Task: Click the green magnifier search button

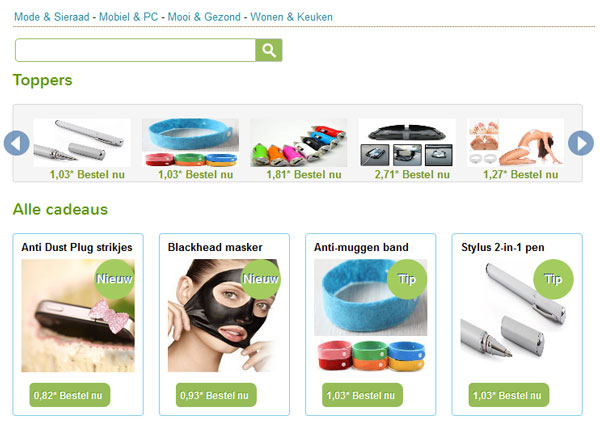Action: point(269,50)
